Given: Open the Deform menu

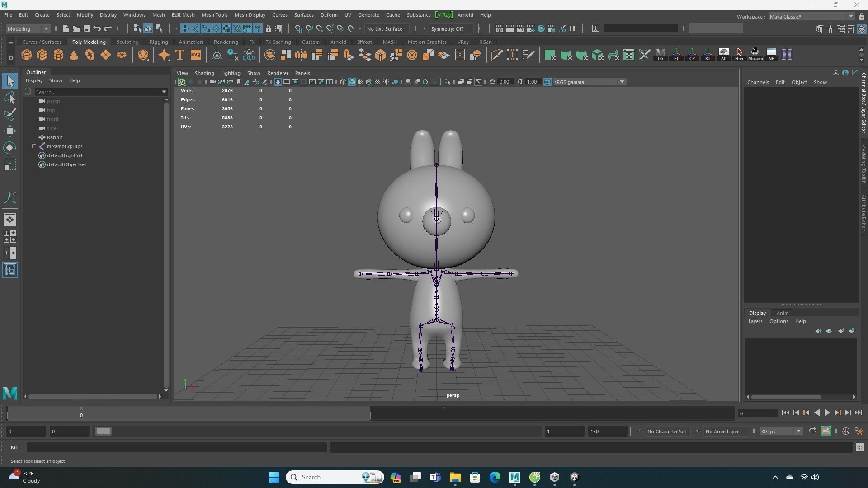Looking at the screenshot, I should point(329,15).
